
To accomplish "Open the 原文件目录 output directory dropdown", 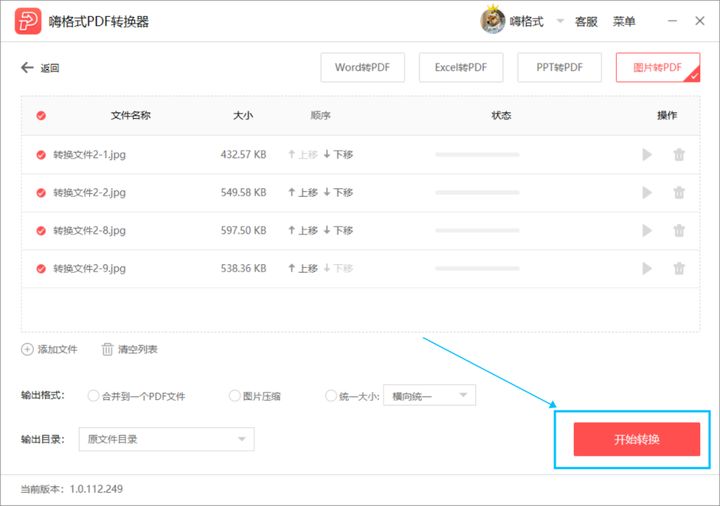I will (x=166, y=439).
